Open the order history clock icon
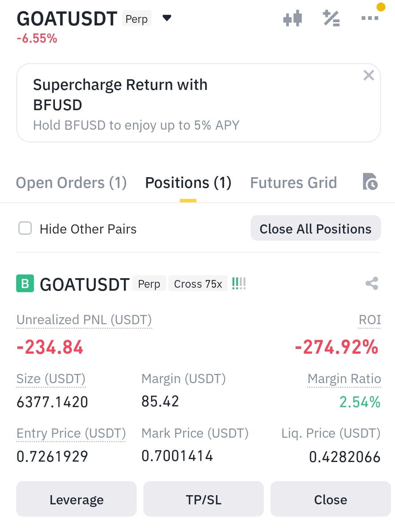The height and width of the screenshot is (532, 395). (x=370, y=181)
